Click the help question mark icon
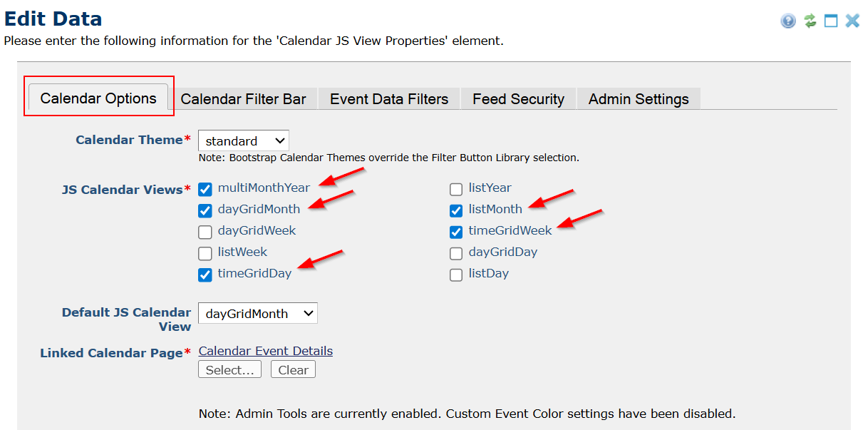 coord(788,21)
